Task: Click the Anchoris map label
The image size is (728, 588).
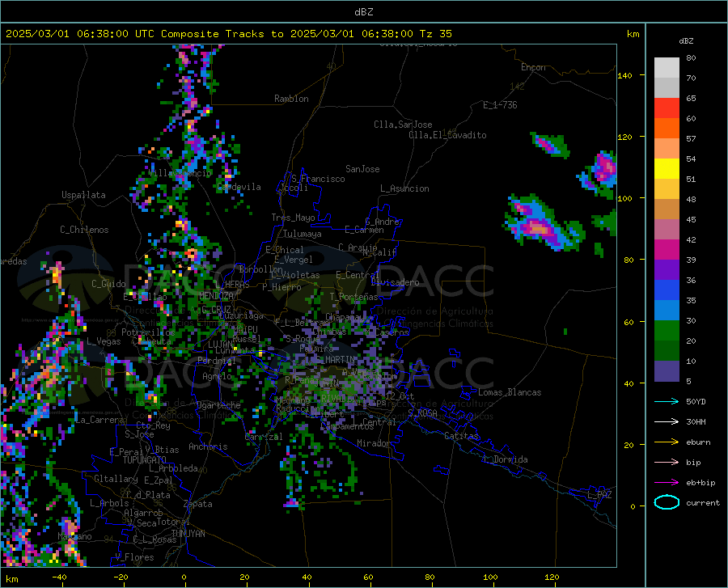Action: pyautogui.click(x=208, y=446)
